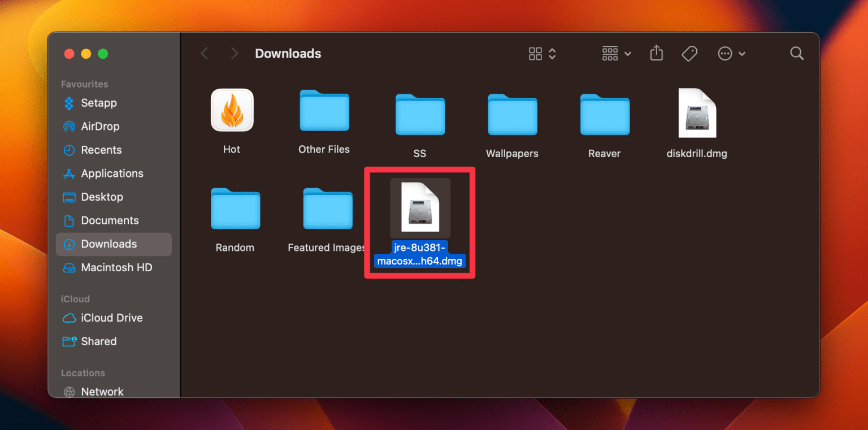
Task: Expand the Group By dropdown
Action: (x=617, y=54)
